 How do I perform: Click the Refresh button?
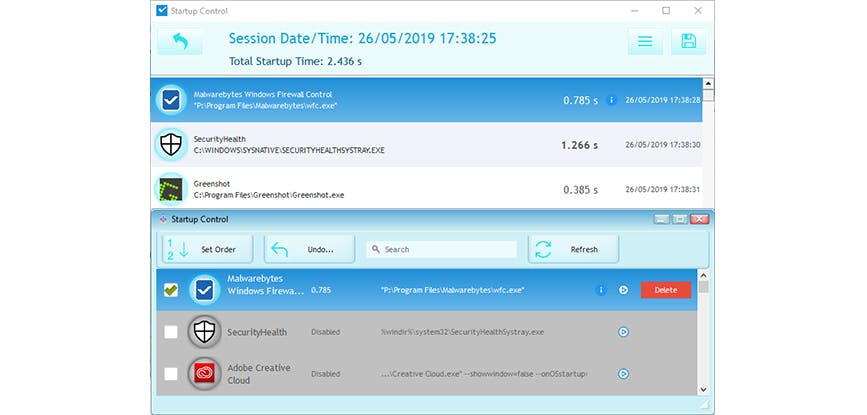(x=573, y=249)
